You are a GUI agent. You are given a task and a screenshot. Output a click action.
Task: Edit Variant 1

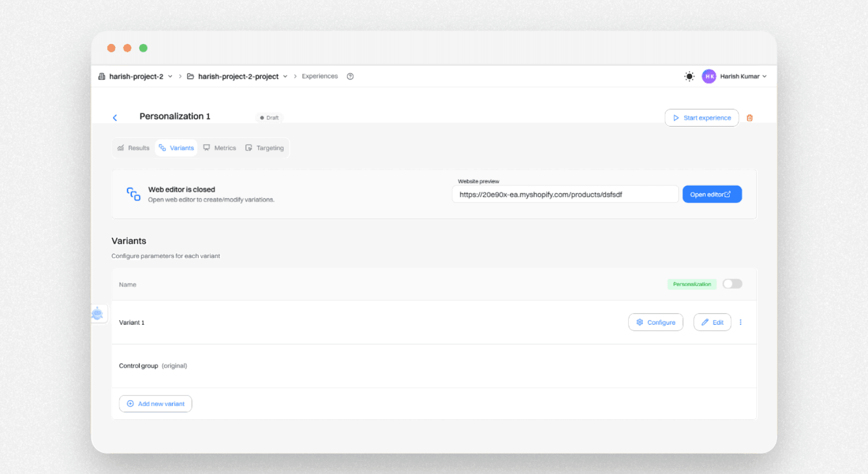tap(712, 323)
